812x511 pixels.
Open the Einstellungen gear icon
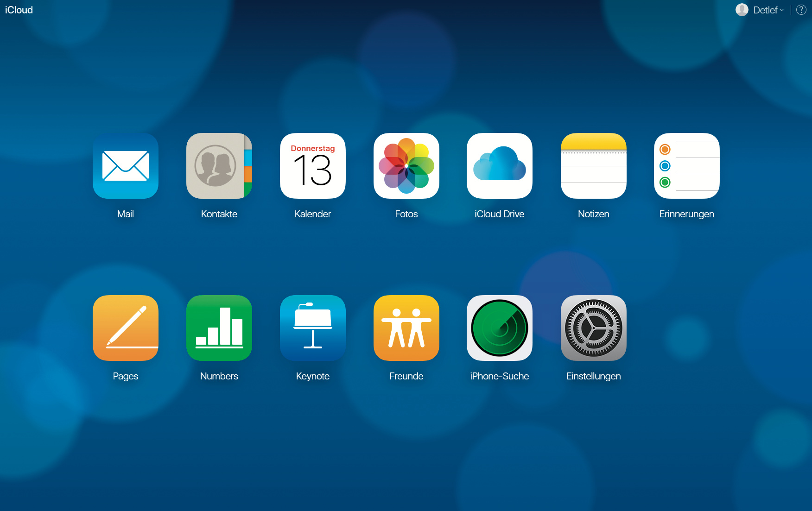[x=594, y=328]
